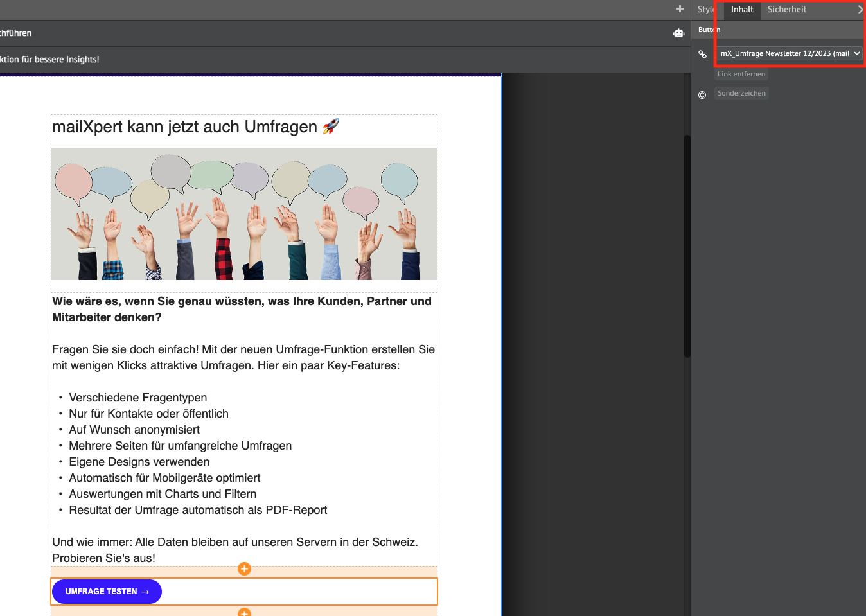
Task: Click the editor vertical scrollbar
Action: click(x=687, y=246)
